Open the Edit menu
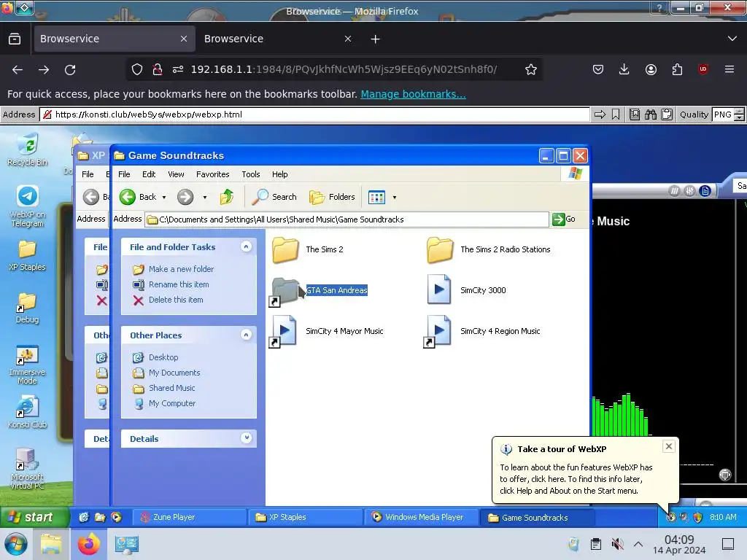This screenshot has width=747, height=560. point(149,174)
